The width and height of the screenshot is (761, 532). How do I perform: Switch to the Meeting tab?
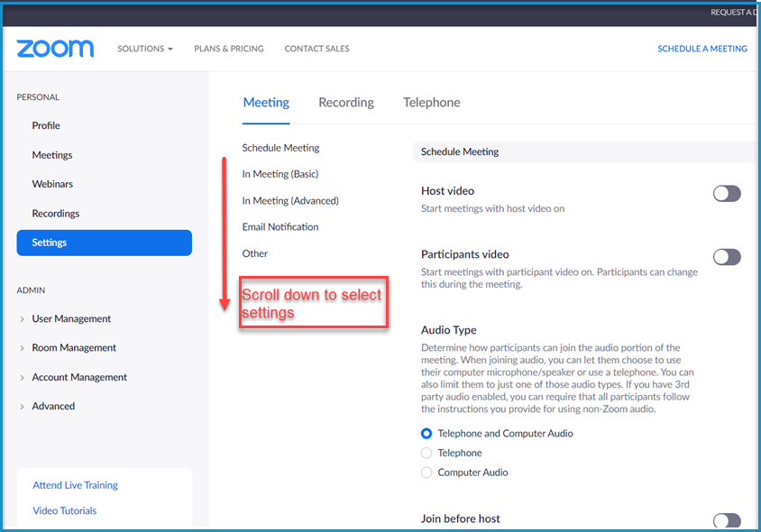(x=266, y=103)
